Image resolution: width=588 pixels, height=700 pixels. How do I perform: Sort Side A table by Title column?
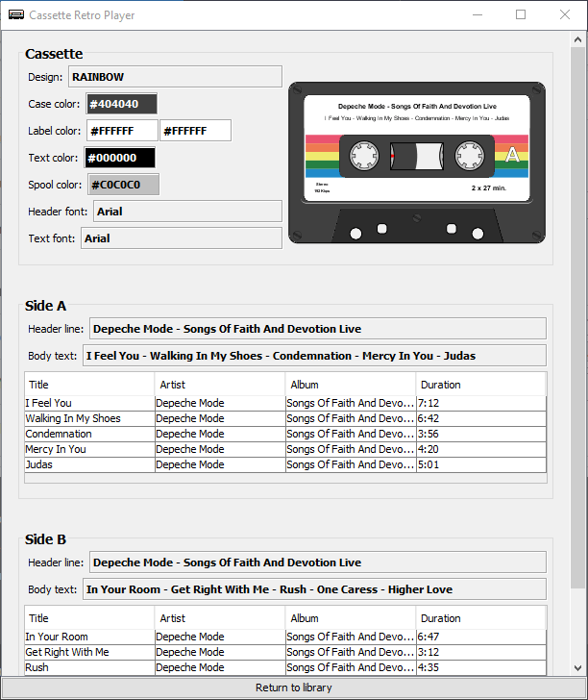pos(89,385)
